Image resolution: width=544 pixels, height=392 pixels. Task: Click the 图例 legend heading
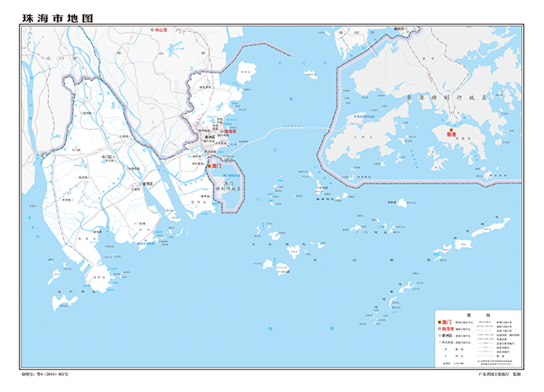point(479,315)
